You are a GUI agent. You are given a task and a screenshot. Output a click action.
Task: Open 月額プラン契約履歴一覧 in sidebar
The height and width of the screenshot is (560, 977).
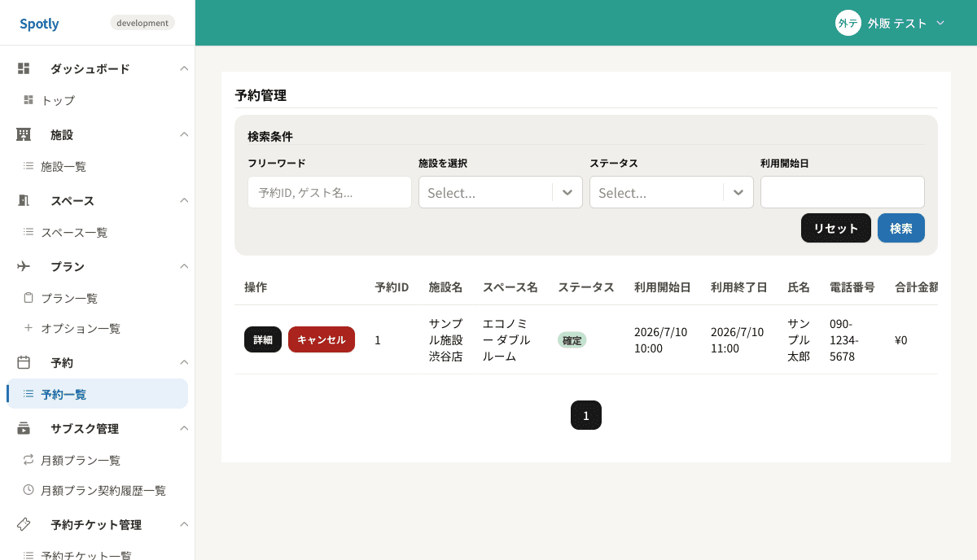click(x=103, y=490)
